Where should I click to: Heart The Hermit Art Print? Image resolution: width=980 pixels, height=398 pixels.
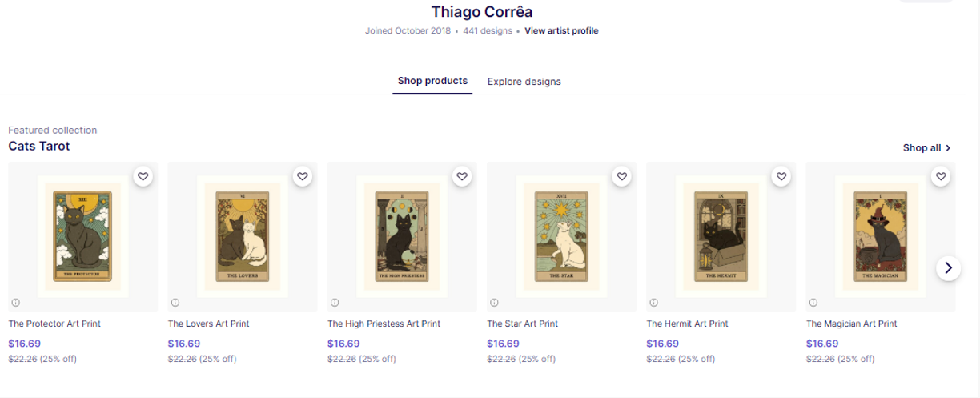pos(781,177)
